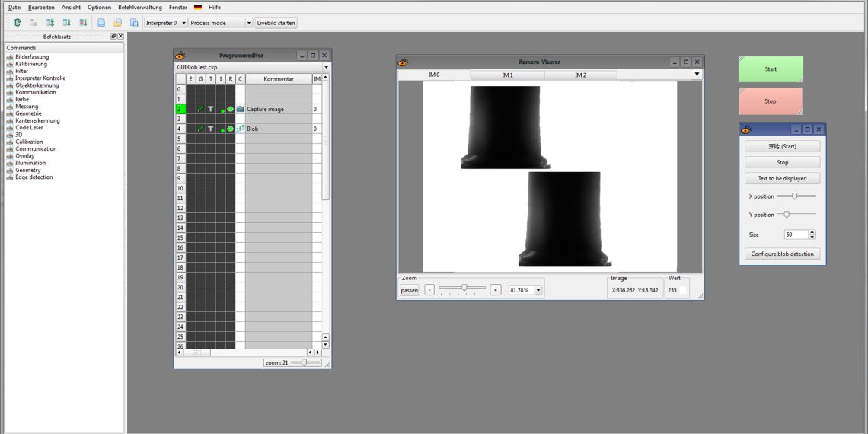The width and height of the screenshot is (868, 434).
Task: Click the German flag language icon
Action: 198,7
